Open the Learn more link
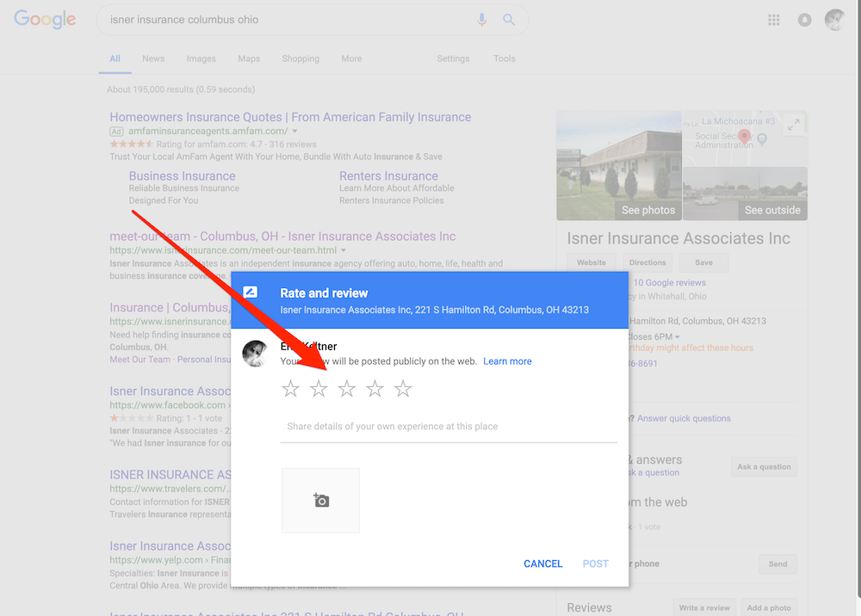Viewport: 861px width, 616px height. 507,361
